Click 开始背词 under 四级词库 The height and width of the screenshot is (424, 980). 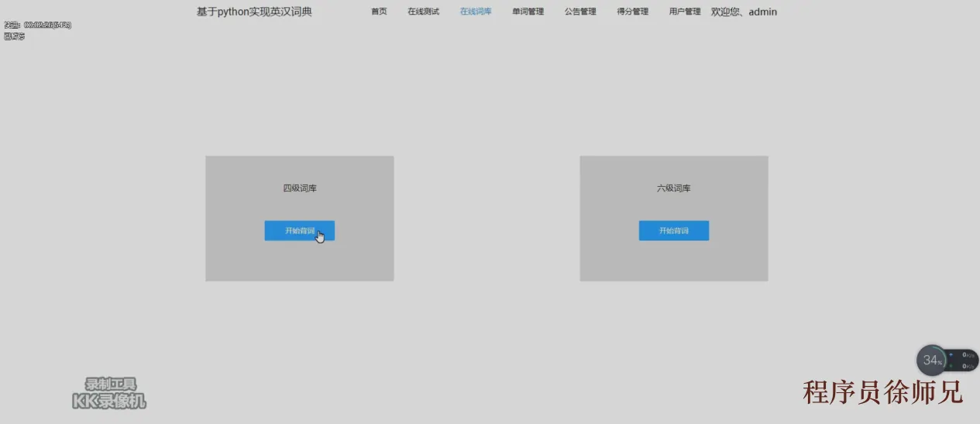coord(300,231)
